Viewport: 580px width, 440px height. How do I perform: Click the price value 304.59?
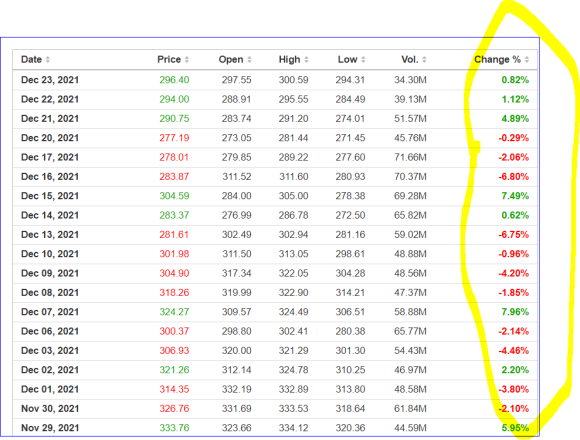(174, 196)
